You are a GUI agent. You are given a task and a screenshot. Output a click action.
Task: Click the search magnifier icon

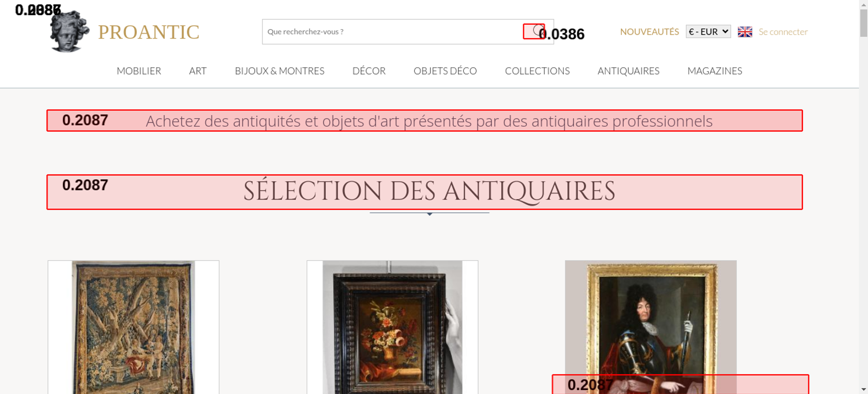[x=538, y=31]
